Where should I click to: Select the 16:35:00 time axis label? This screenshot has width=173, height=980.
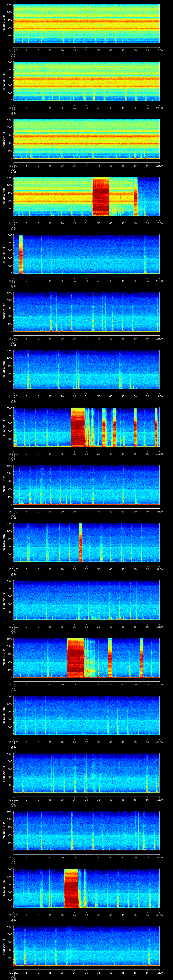pyautogui.click(x=13, y=800)
